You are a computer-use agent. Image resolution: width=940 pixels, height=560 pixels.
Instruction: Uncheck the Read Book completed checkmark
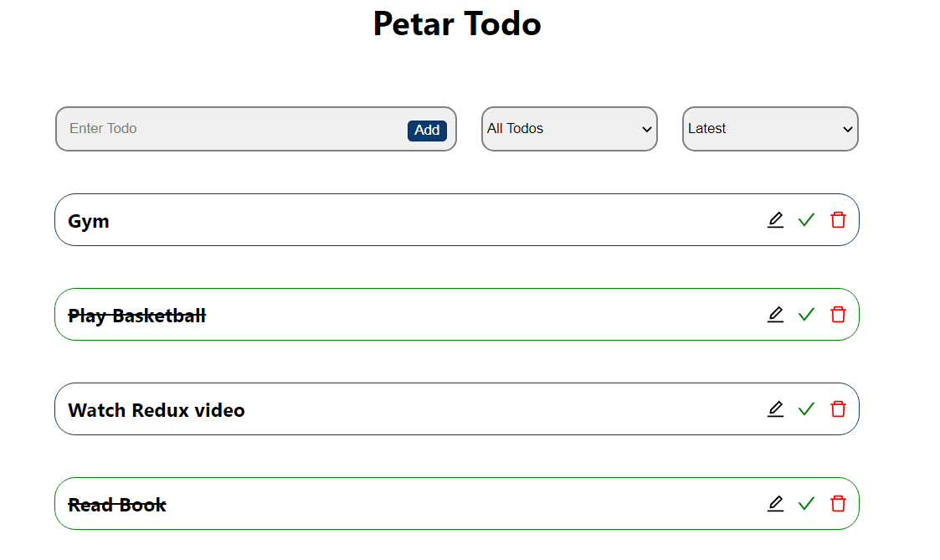[x=806, y=504]
